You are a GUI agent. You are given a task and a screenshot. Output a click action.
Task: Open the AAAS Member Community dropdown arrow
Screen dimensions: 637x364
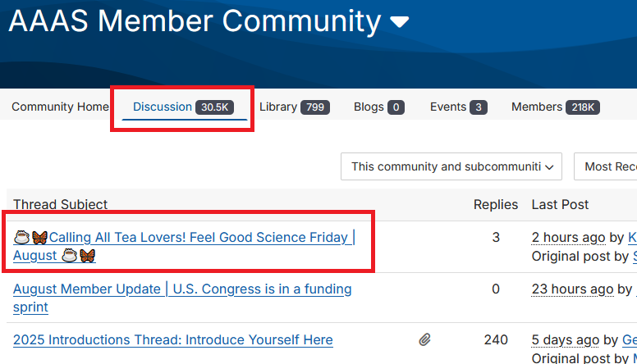pos(400,23)
